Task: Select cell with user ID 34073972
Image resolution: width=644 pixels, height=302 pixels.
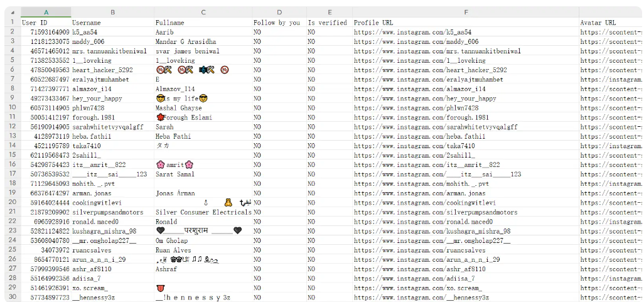Action: [x=46, y=251]
